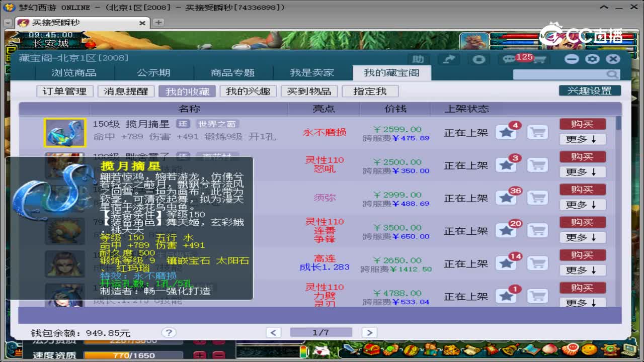Click 购买 for the ¥2650.00 item
The height and width of the screenshot is (362, 644).
coord(583,255)
